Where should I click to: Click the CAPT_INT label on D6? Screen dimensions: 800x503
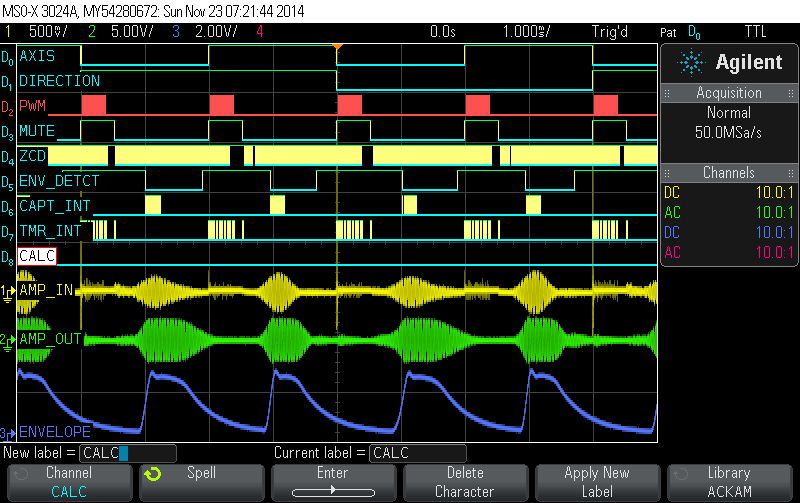pyautogui.click(x=55, y=206)
